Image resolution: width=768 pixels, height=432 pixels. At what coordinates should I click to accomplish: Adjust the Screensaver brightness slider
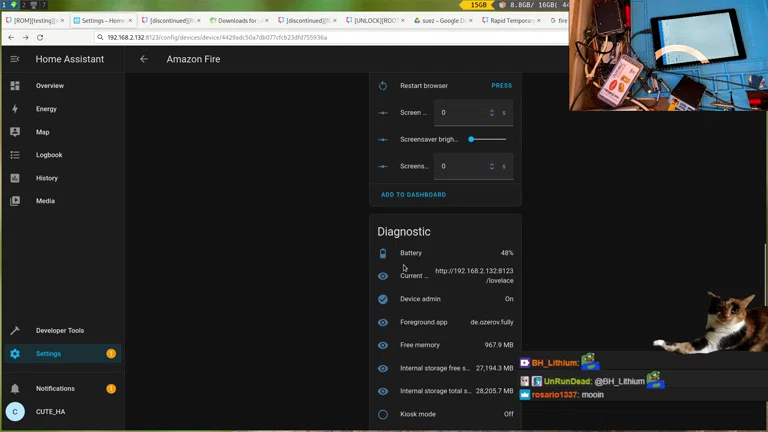[487, 139]
